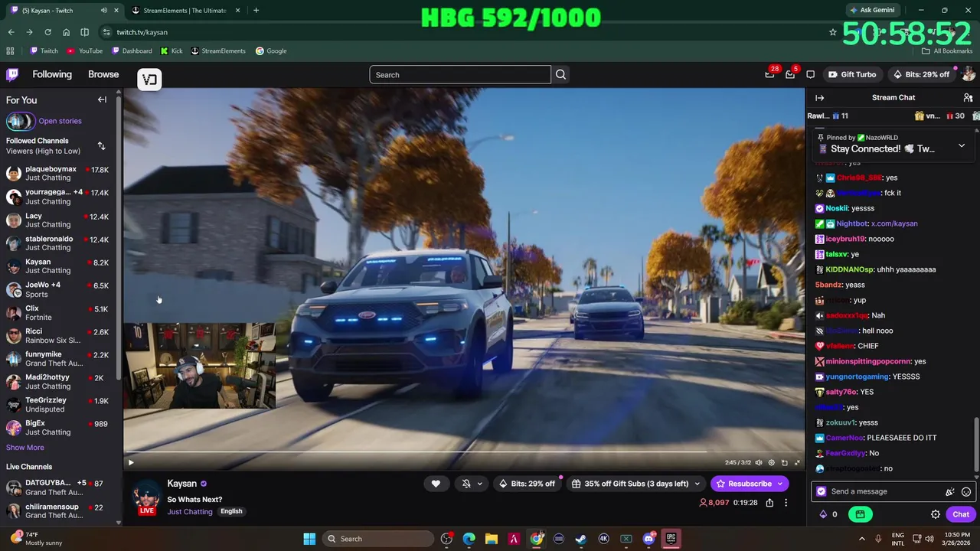Screen dimensions: 980x551
Task: Expand the pinned chat message
Action: pyautogui.click(x=962, y=145)
